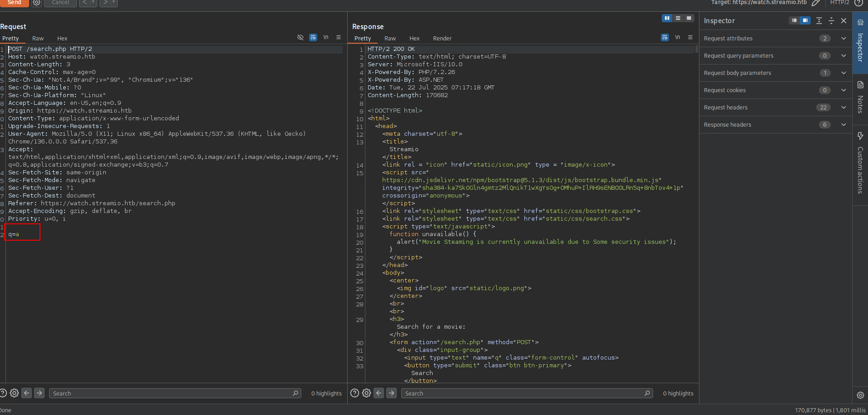Expand Request query parameters section
This screenshot has height=415, width=868.
(x=775, y=56)
